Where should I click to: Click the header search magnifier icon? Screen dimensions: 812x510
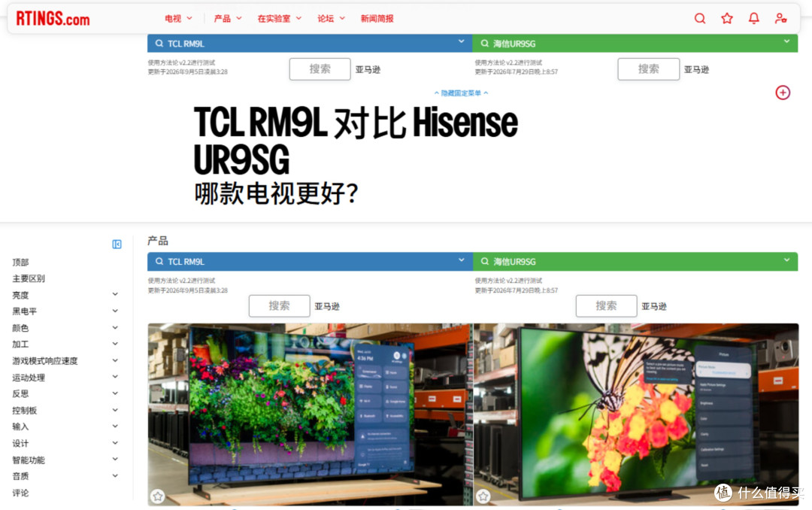pos(700,19)
